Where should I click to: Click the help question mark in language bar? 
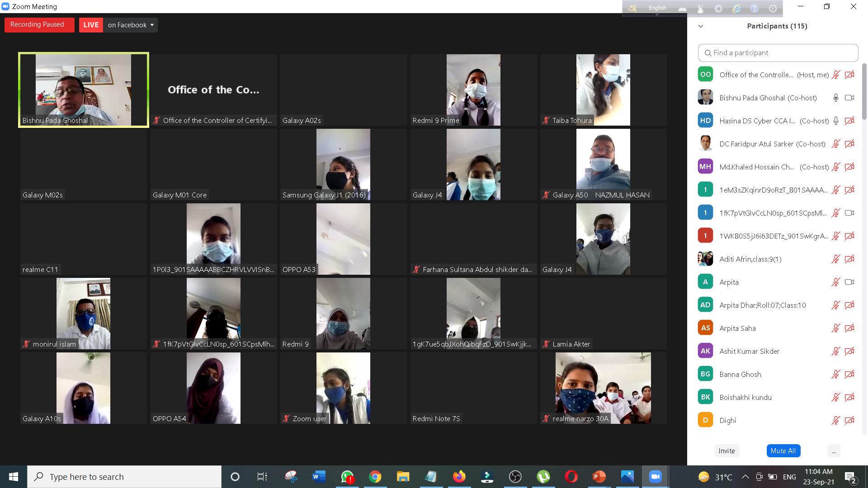point(755,9)
